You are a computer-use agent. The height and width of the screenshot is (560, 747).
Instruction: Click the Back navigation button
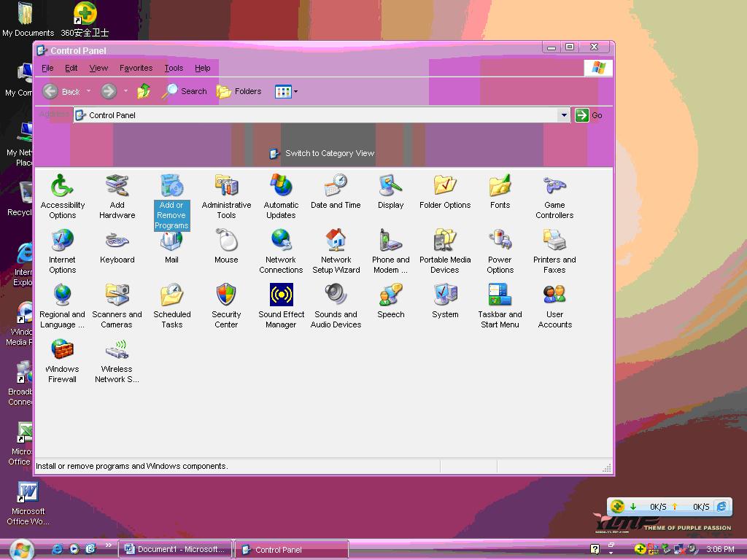tap(61, 91)
